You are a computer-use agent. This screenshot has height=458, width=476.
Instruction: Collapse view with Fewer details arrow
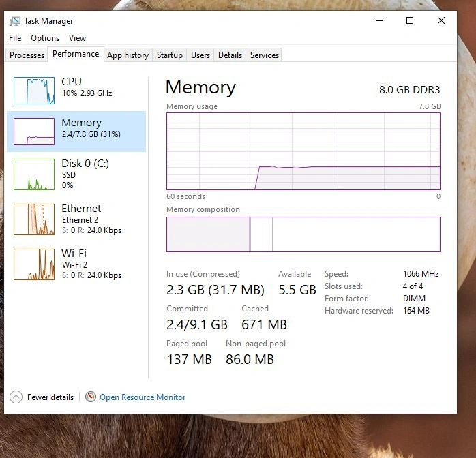click(16, 397)
